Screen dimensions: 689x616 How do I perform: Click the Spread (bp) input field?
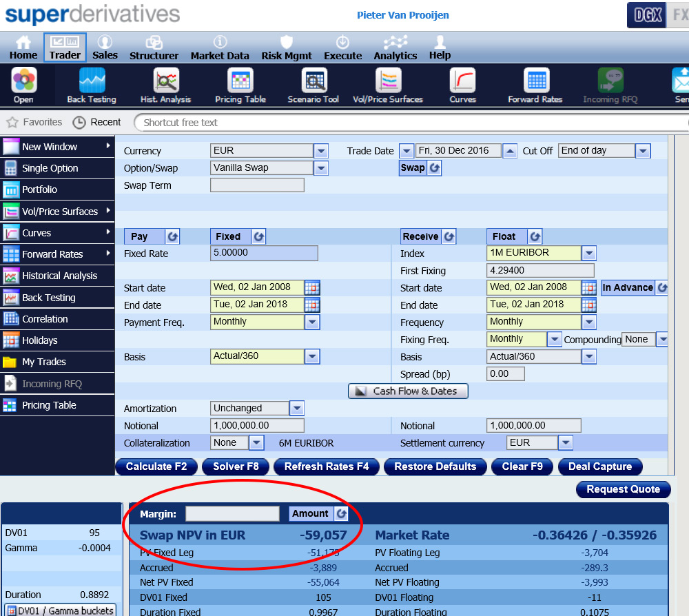[x=505, y=374]
